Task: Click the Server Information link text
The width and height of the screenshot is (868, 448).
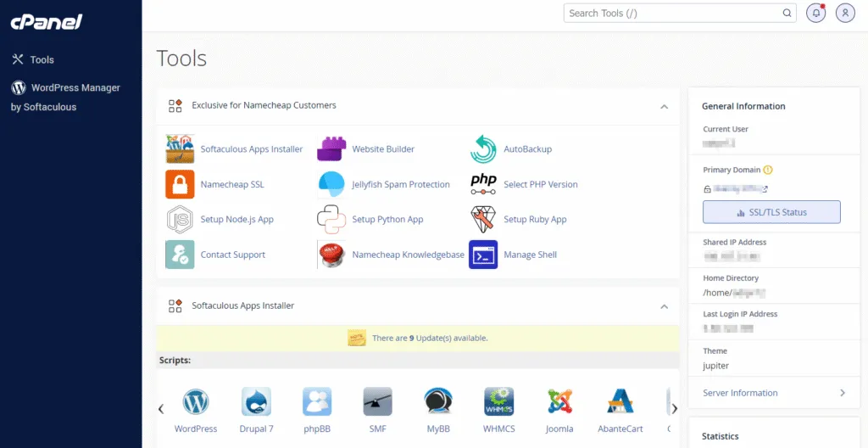Action: coord(740,393)
